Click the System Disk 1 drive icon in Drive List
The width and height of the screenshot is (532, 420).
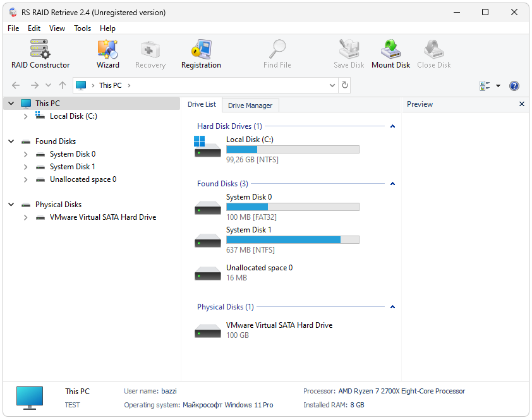coord(208,241)
